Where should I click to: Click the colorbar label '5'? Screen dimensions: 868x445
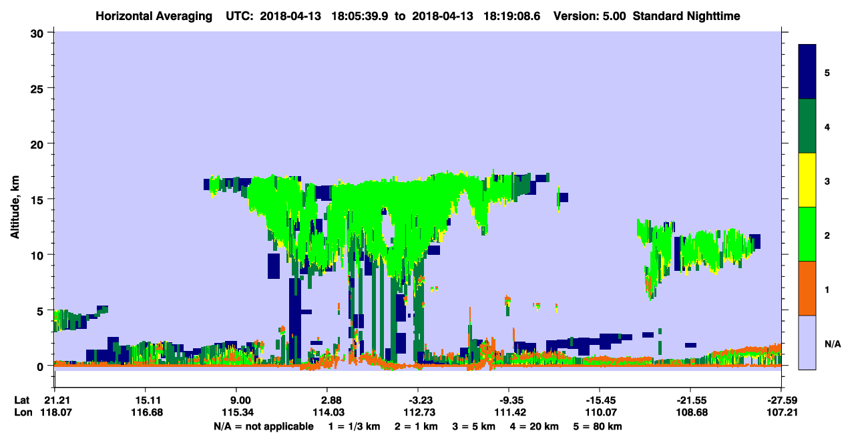click(x=827, y=72)
